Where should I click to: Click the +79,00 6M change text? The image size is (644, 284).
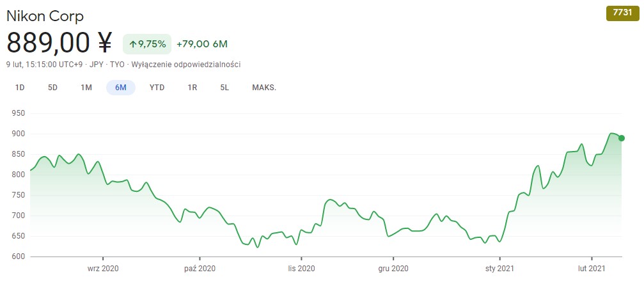pyautogui.click(x=202, y=43)
